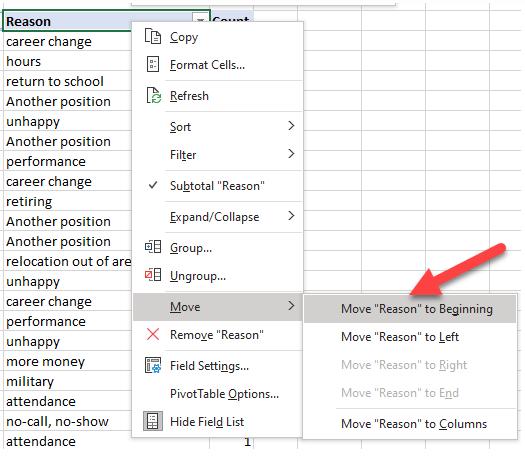Select the "military" cell
525x457 pixels.
coord(67,381)
